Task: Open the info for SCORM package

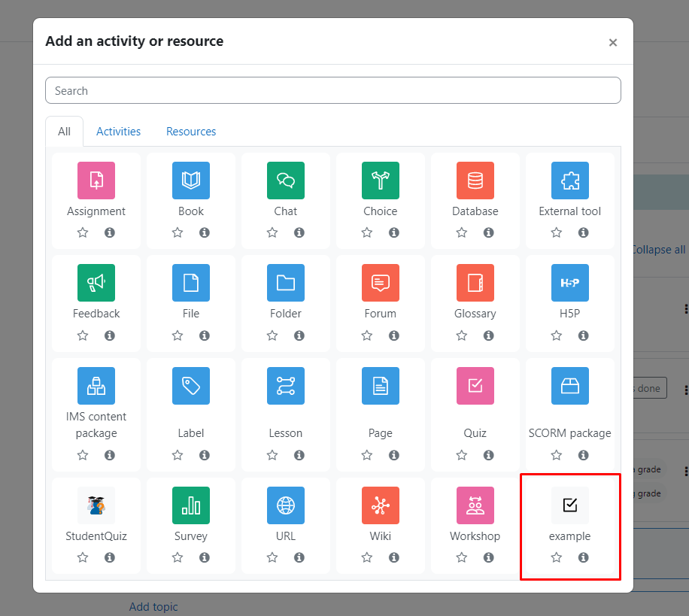Action: click(584, 455)
